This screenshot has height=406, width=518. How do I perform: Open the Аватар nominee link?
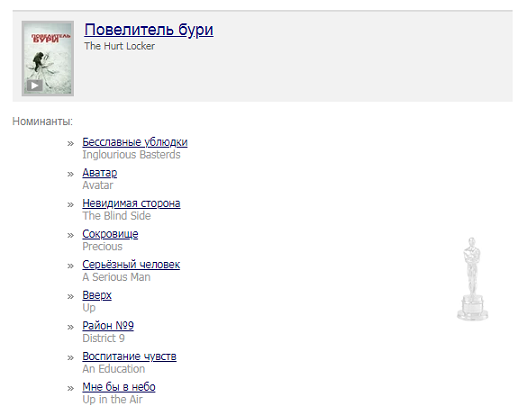[x=100, y=173]
